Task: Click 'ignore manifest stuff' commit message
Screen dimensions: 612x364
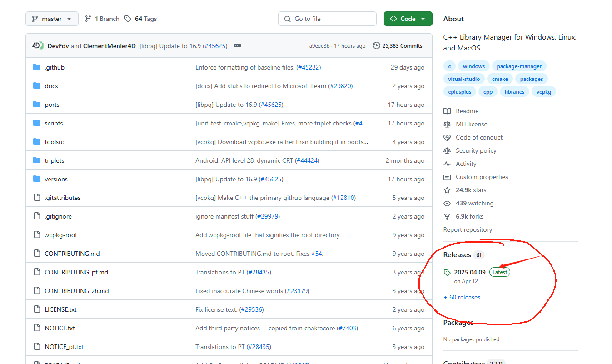Action: pos(224,216)
